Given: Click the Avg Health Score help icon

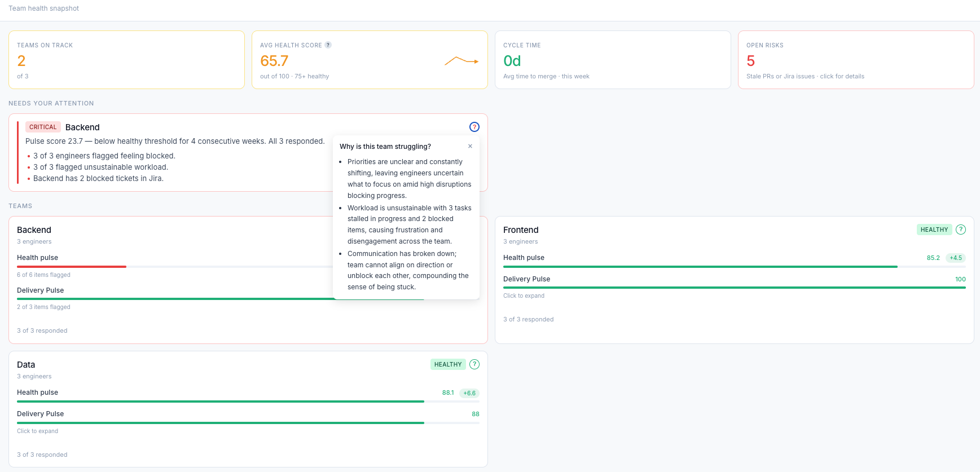Looking at the screenshot, I should (x=328, y=45).
